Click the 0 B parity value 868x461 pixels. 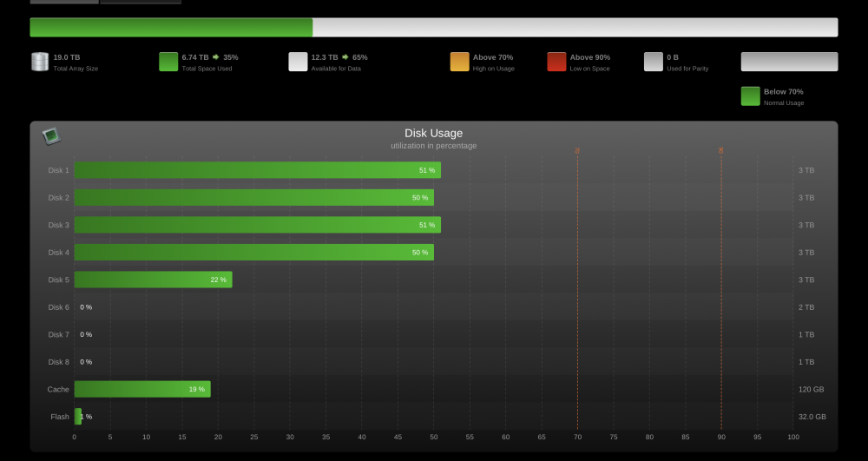673,57
